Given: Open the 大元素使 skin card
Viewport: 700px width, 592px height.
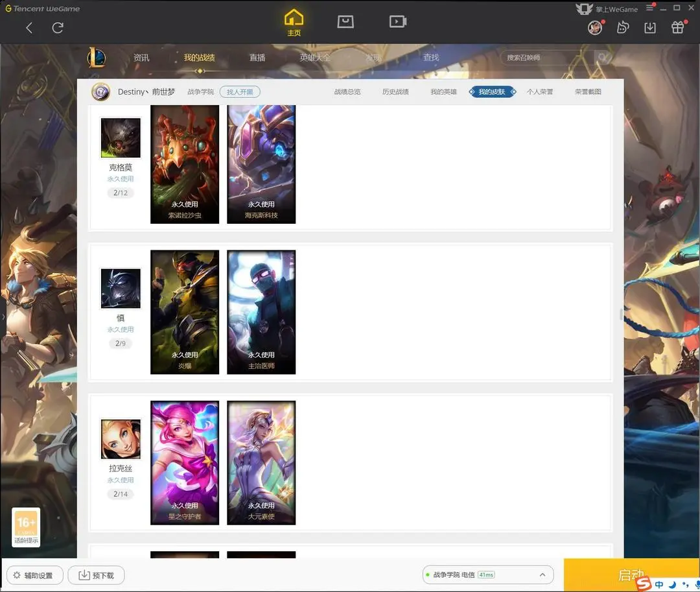Looking at the screenshot, I should click(261, 462).
